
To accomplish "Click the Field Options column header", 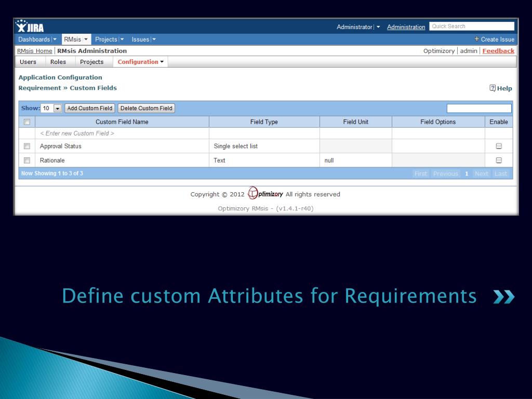I will 438,122.
